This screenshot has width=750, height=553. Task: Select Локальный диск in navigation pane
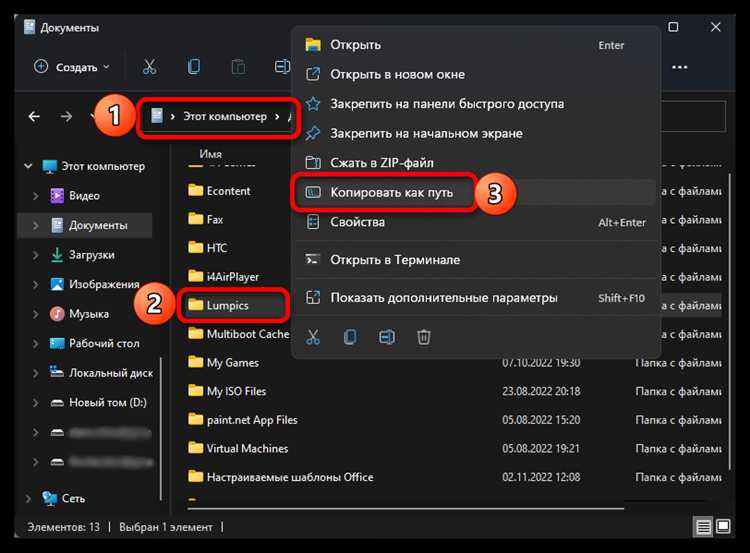point(111,373)
